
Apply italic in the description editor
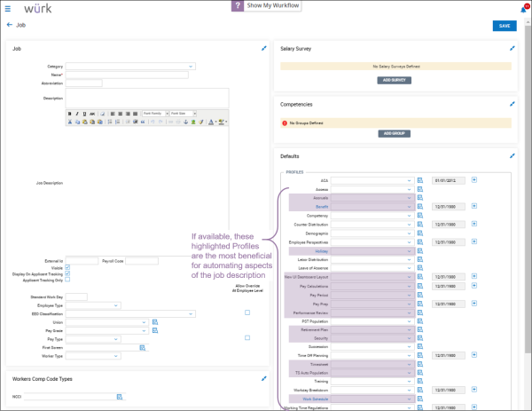(x=77, y=114)
